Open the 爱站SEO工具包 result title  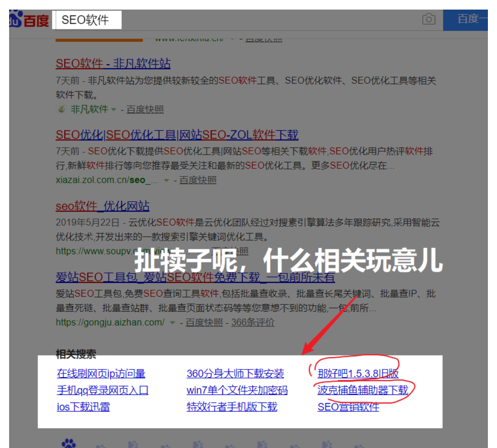click(x=195, y=278)
